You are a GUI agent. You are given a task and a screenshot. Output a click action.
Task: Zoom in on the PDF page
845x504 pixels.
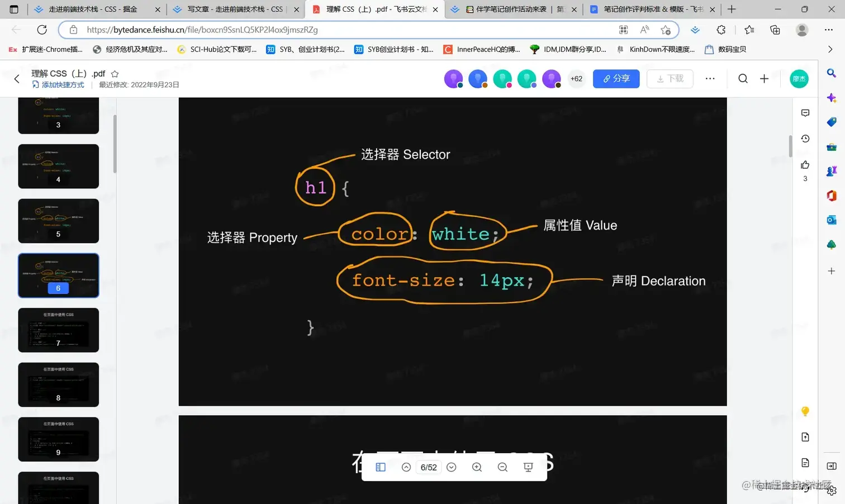[477, 467]
